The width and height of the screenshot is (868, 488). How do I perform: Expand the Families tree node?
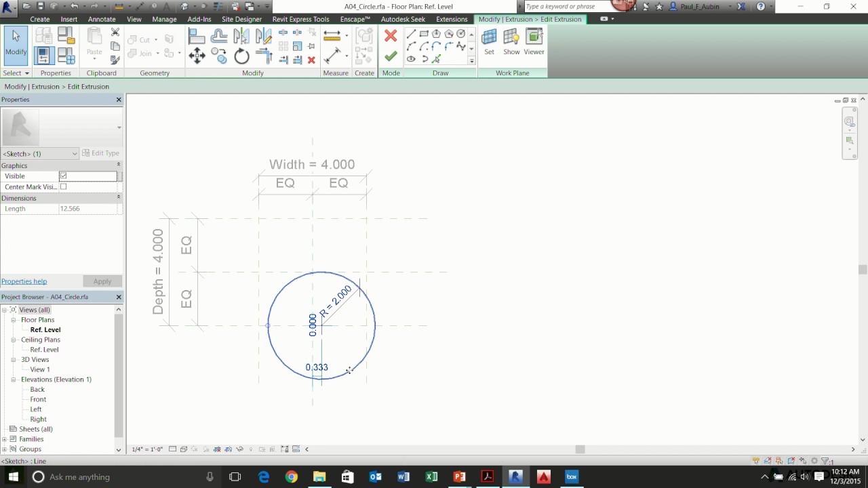pyautogui.click(x=4, y=439)
